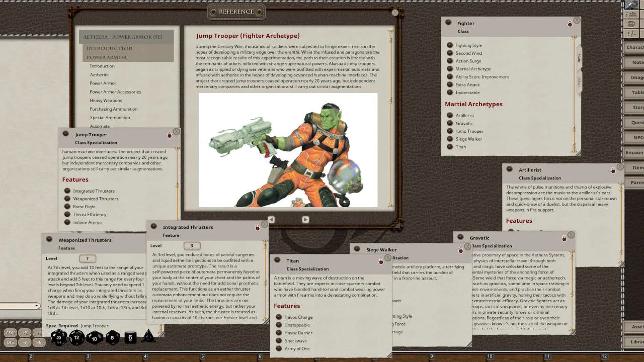The height and width of the screenshot is (362, 644).
Task: Open the Encounters sidebar button
Action: point(634,152)
